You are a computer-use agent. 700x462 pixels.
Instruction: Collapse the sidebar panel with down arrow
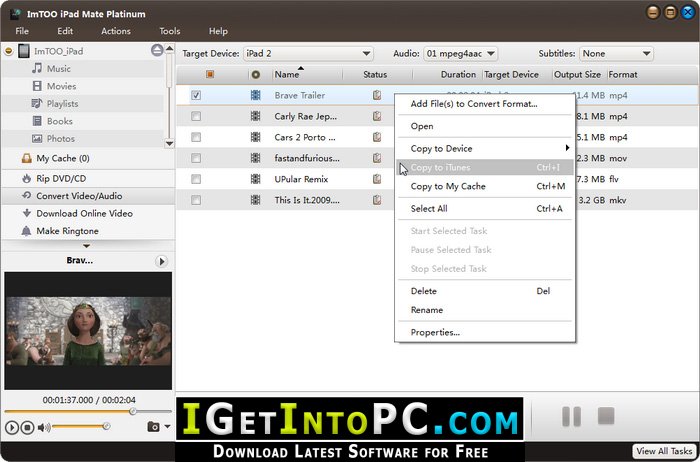[x=87, y=246]
